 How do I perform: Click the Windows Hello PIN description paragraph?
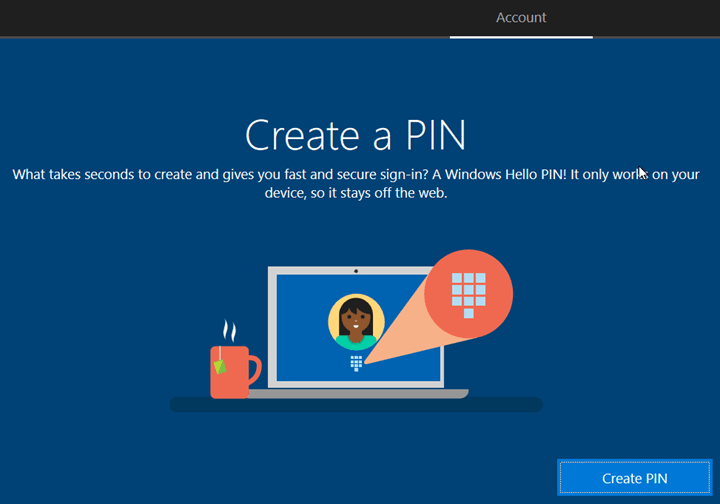click(x=356, y=184)
